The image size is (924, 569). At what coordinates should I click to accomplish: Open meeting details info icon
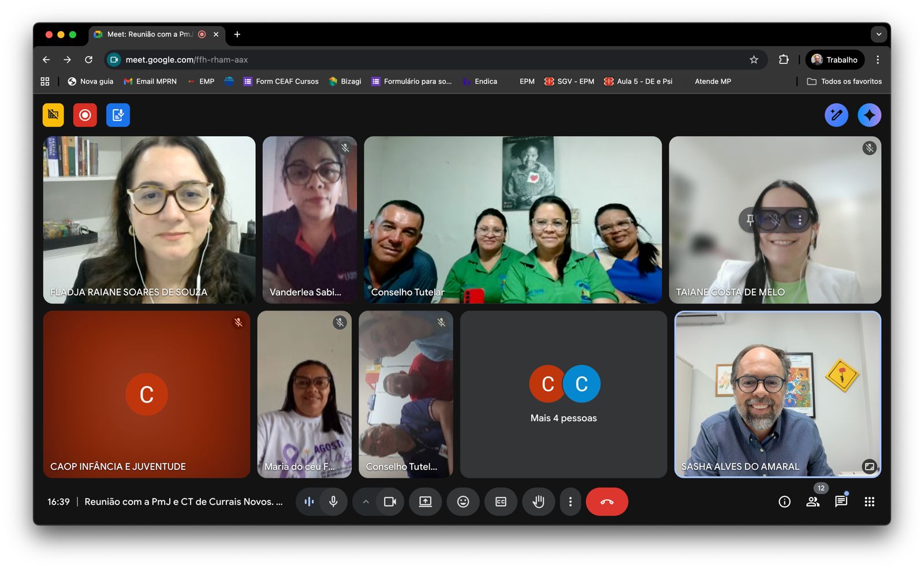click(x=784, y=501)
